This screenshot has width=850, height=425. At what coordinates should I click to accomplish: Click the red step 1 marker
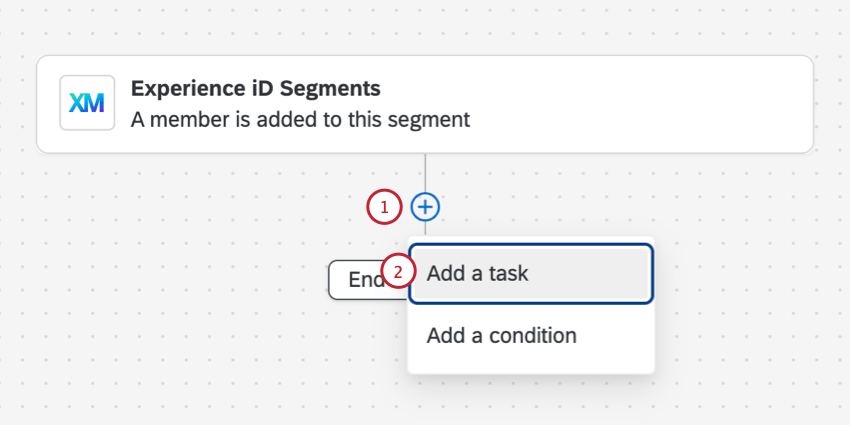384,207
